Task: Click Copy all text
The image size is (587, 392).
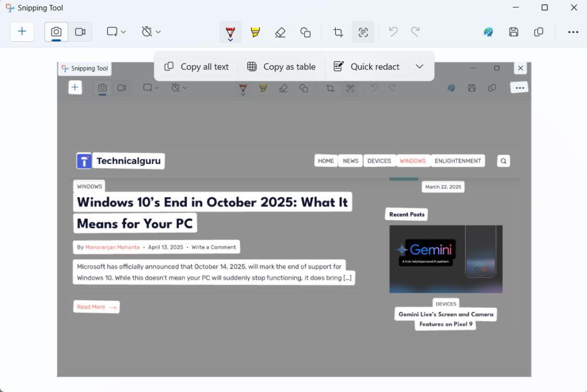Action: tap(197, 66)
